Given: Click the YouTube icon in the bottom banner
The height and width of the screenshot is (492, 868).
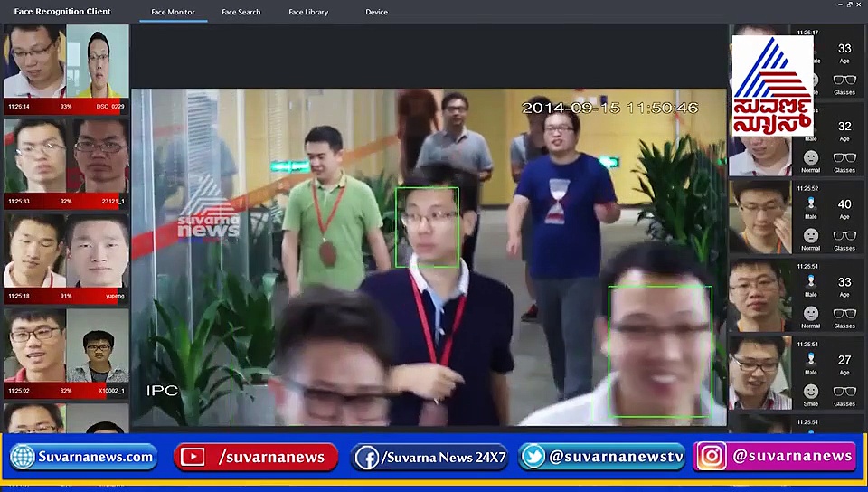Looking at the screenshot, I should click(x=193, y=457).
